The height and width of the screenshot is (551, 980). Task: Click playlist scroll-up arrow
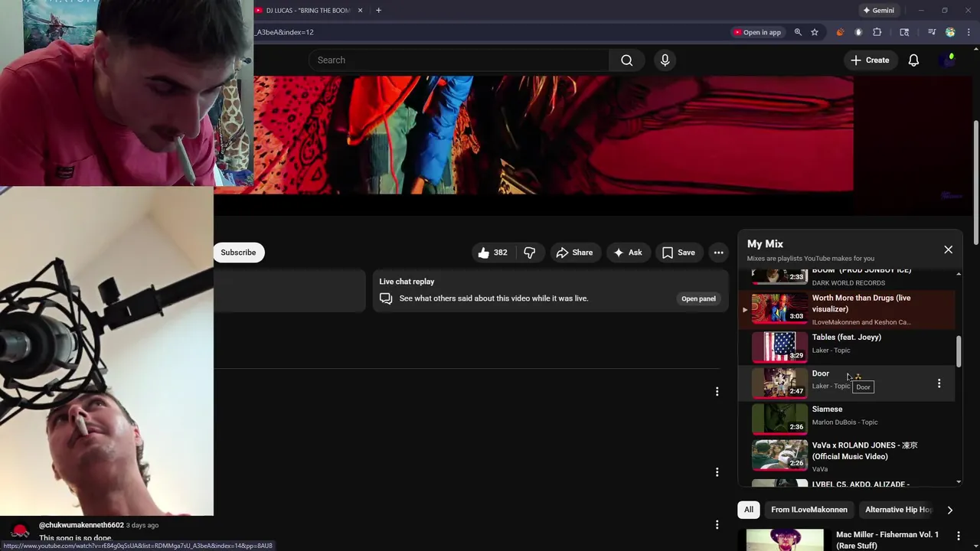[959, 273]
